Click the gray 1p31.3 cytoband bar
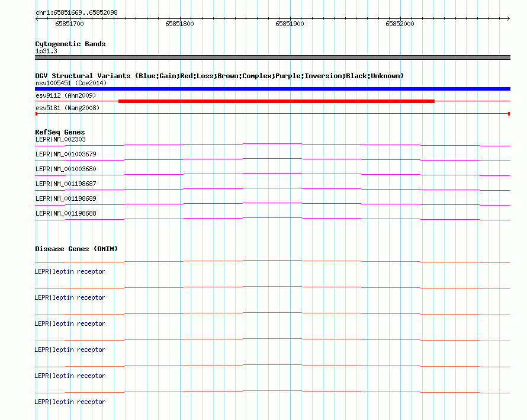Screen dimensions: 527x420 [272, 57]
